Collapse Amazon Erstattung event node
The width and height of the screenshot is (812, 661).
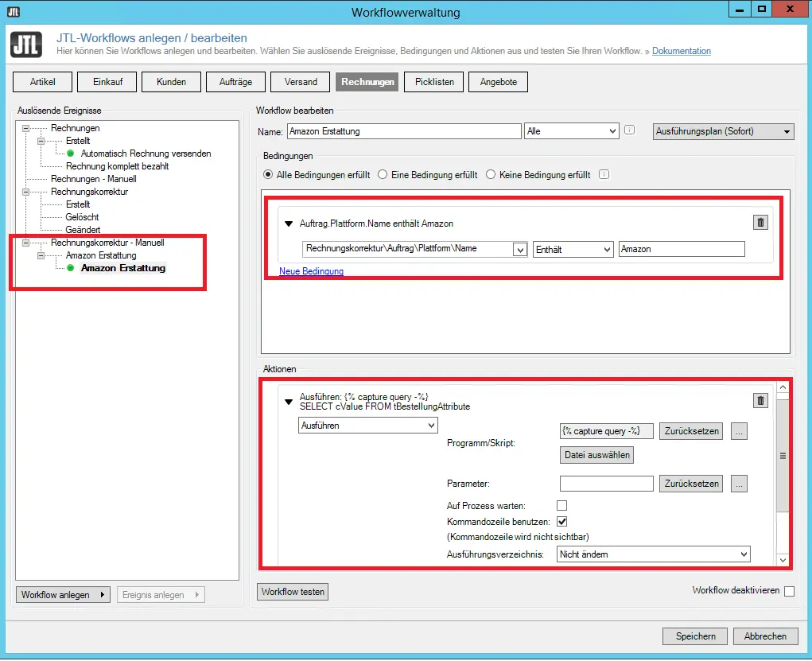pos(41,255)
